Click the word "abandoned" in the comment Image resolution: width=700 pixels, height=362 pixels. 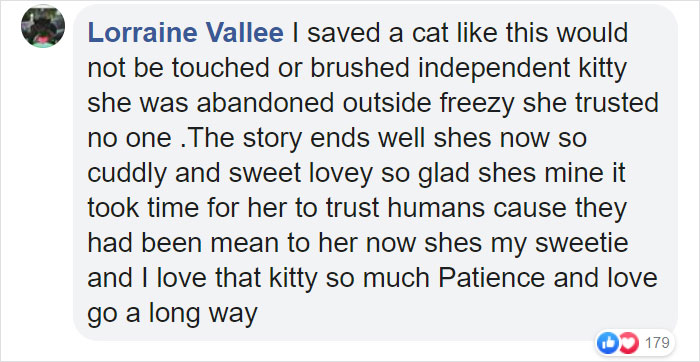tap(265, 103)
